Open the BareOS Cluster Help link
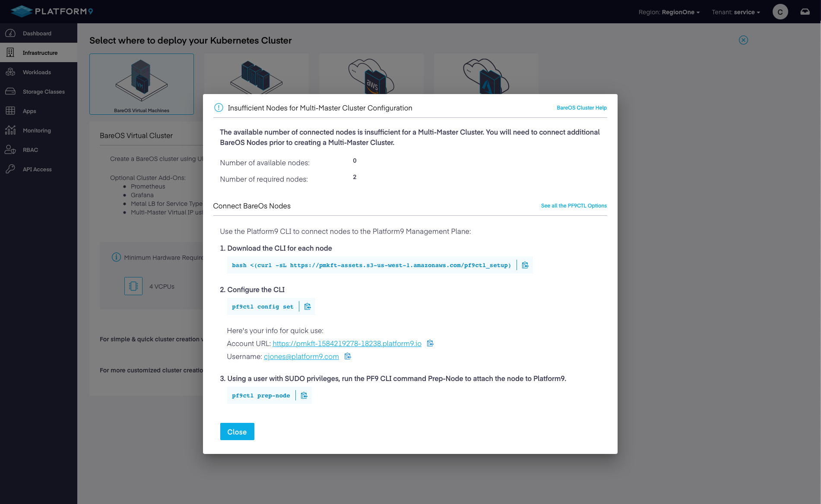This screenshot has width=821, height=504. [582, 108]
